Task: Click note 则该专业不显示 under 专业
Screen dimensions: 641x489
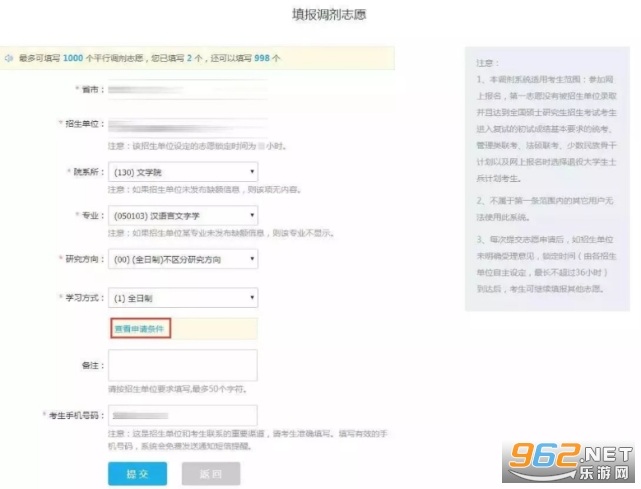Action: coord(221,233)
